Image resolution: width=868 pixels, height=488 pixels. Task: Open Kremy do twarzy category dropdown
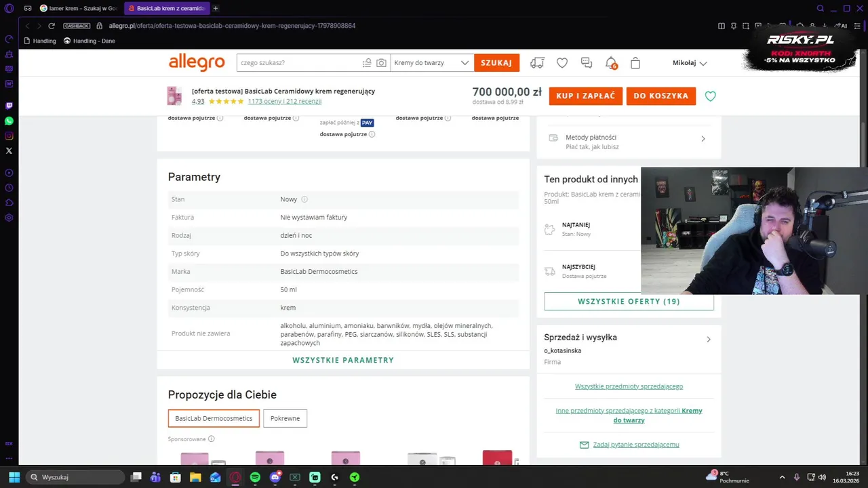click(x=432, y=63)
